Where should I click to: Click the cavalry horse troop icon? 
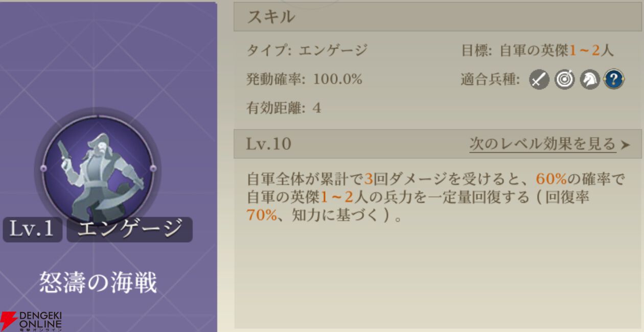coord(589,80)
